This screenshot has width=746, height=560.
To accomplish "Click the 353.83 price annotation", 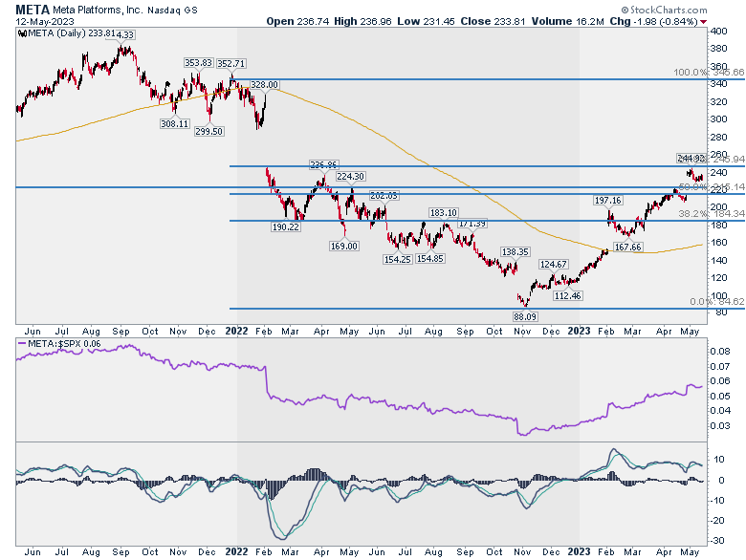I will pyautogui.click(x=198, y=63).
